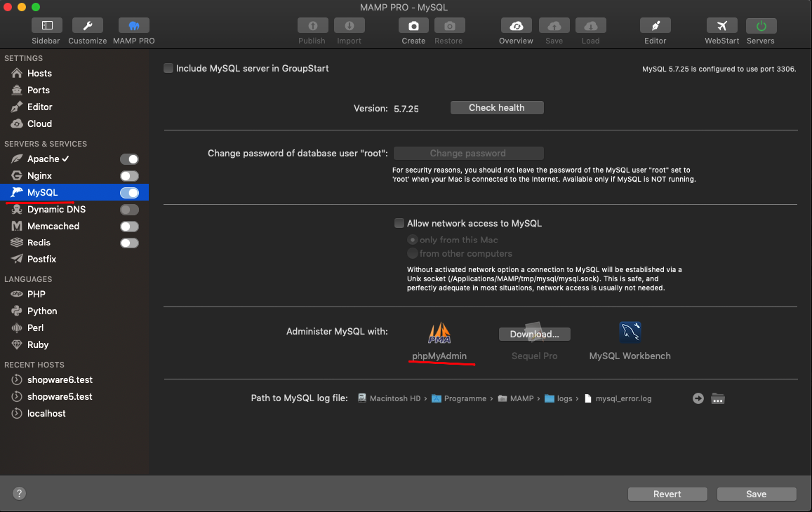Screen dimensions: 812x512
Task: Enable Allow network access to MySQL
Action: tap(399, 224)
